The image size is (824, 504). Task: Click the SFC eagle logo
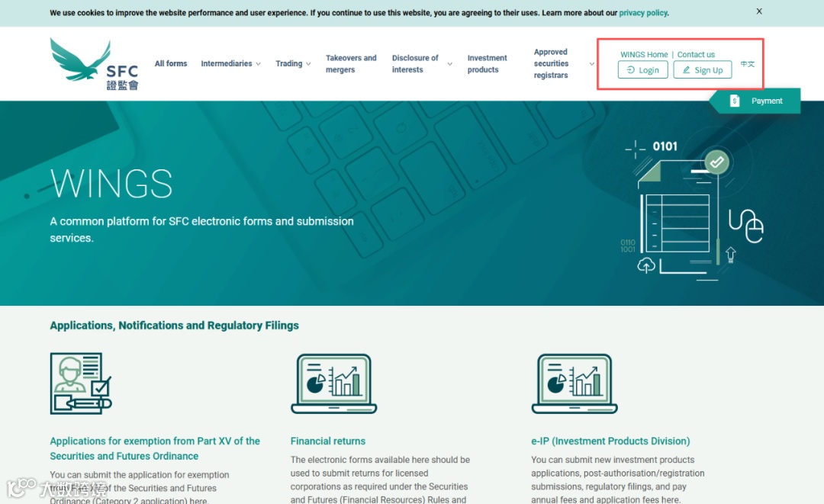(95, 64)
